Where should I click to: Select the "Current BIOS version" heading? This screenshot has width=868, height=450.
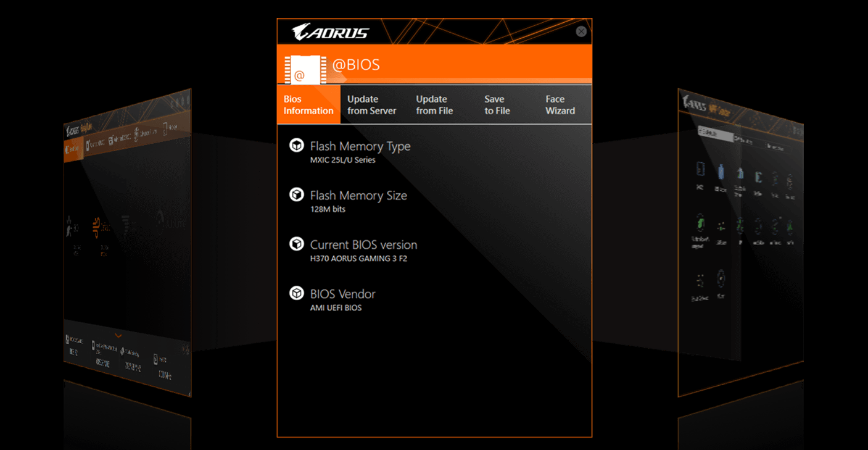point(363,245)
